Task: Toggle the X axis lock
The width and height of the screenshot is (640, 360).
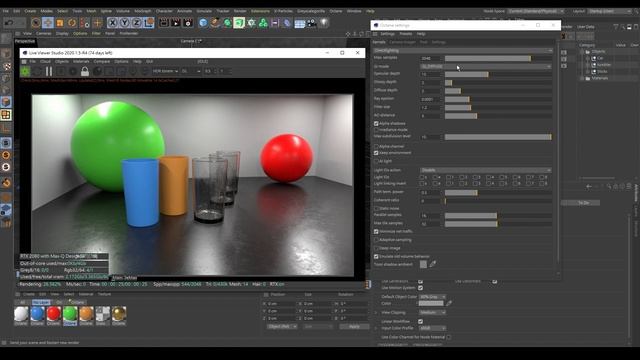Action: coord(112,23)
